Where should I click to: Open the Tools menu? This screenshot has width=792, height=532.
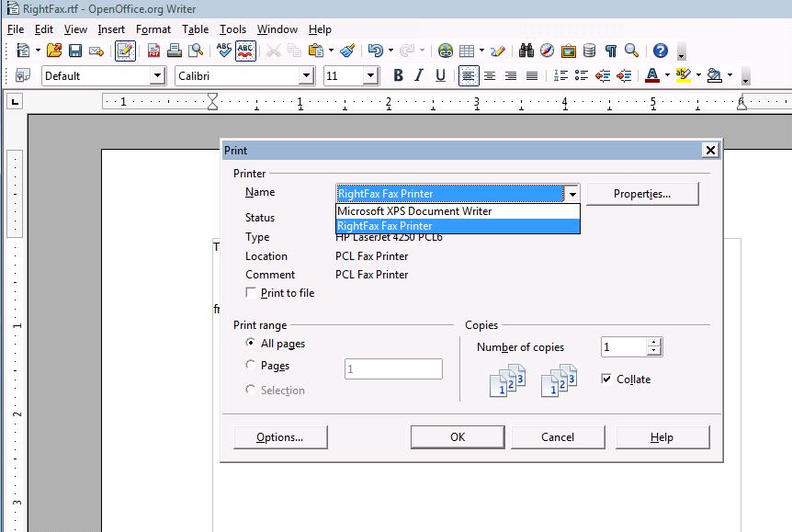point(232,29)
